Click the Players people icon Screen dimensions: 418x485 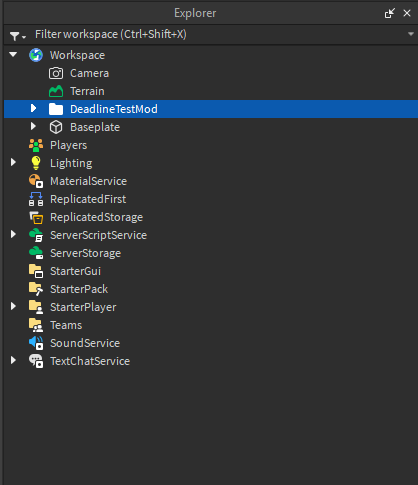[36, 145]
